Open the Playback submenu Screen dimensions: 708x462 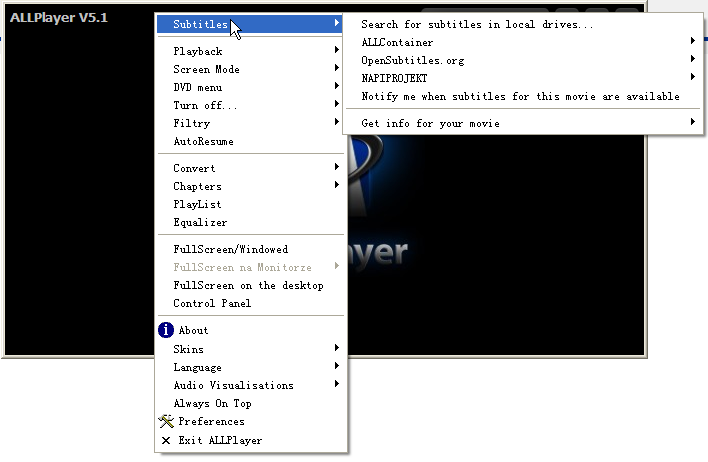click(x=251, y=51)
